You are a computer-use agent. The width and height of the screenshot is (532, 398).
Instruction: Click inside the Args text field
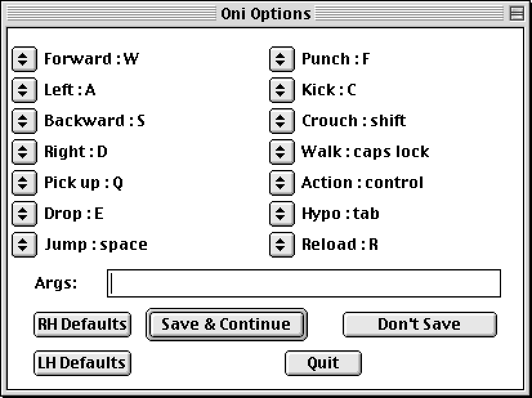(304, 283)
